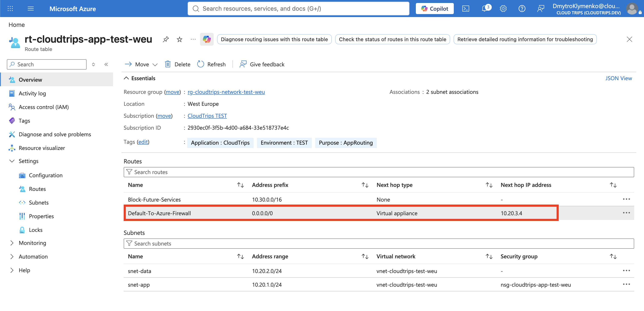The image size is (644, 311).
Task: Sort routes by Name column
Action: point(241,185)
